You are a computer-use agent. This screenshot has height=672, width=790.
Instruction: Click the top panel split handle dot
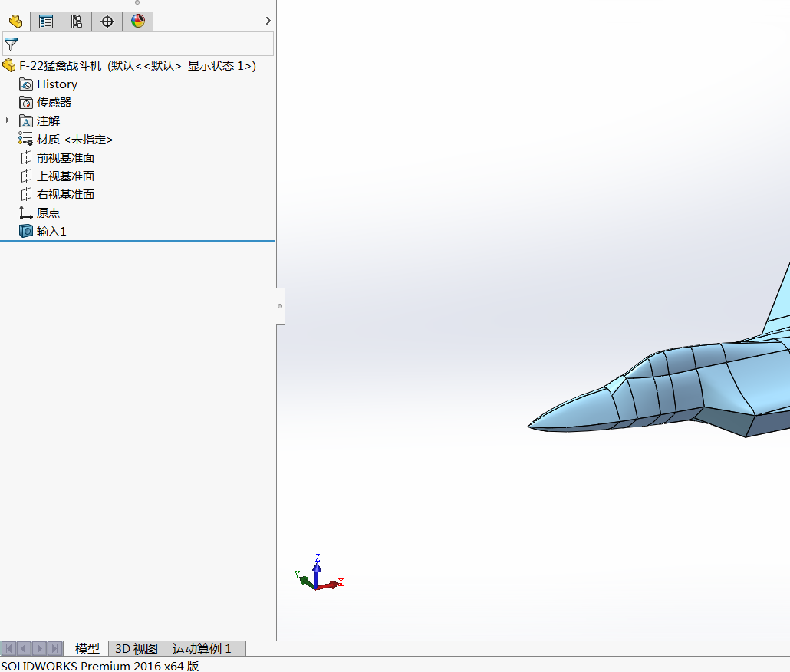pyautogui.click(x=137, y=2)
